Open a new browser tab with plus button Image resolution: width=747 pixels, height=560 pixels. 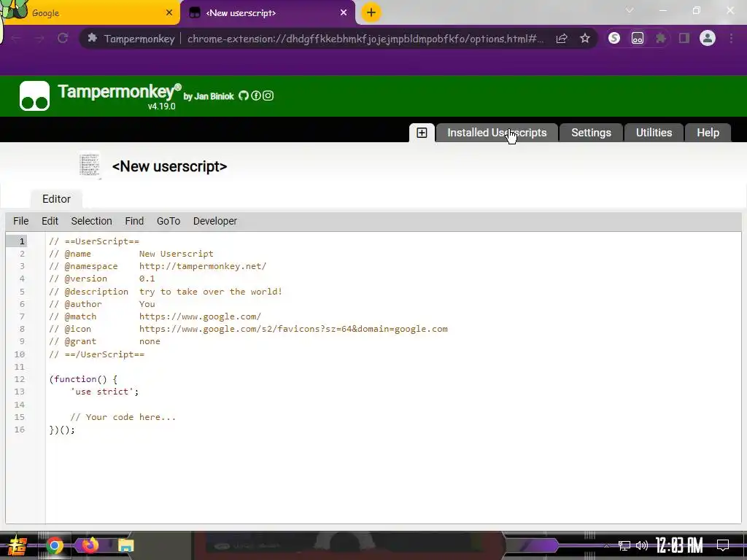point(371,12)
